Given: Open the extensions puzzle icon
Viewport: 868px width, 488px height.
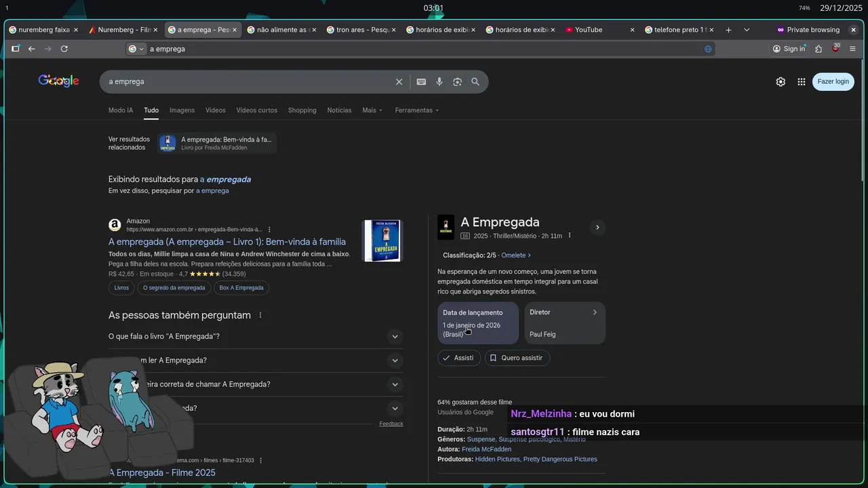Looking at the screenshot, I should click(818, 49).
